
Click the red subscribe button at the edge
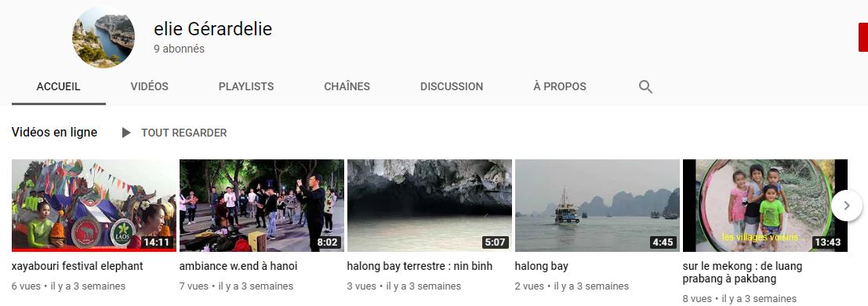coord(863,37)
